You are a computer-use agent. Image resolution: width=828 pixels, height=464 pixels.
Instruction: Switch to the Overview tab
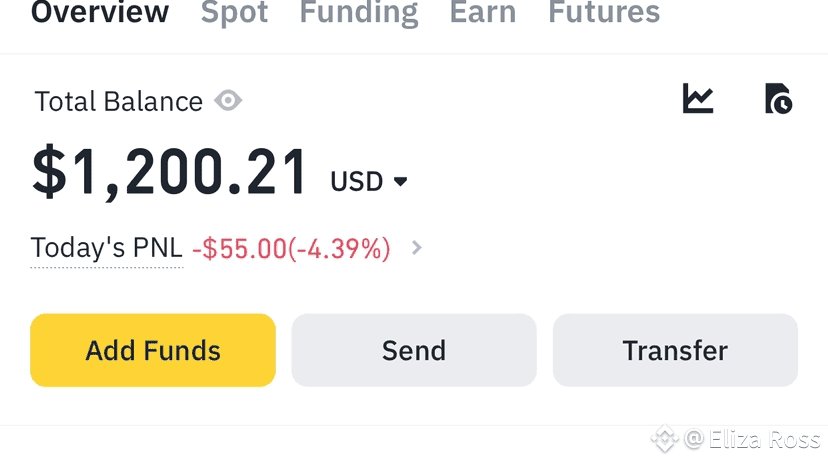100,14
